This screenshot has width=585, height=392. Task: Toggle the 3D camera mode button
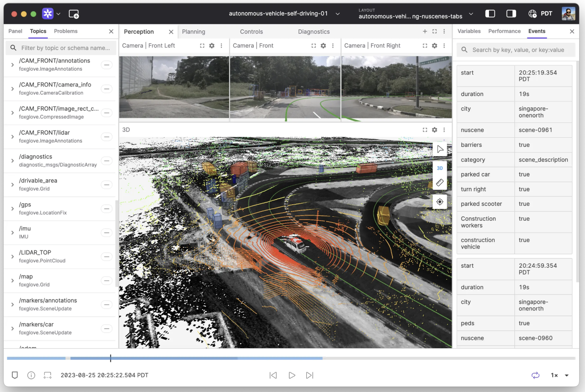[440, 168]
